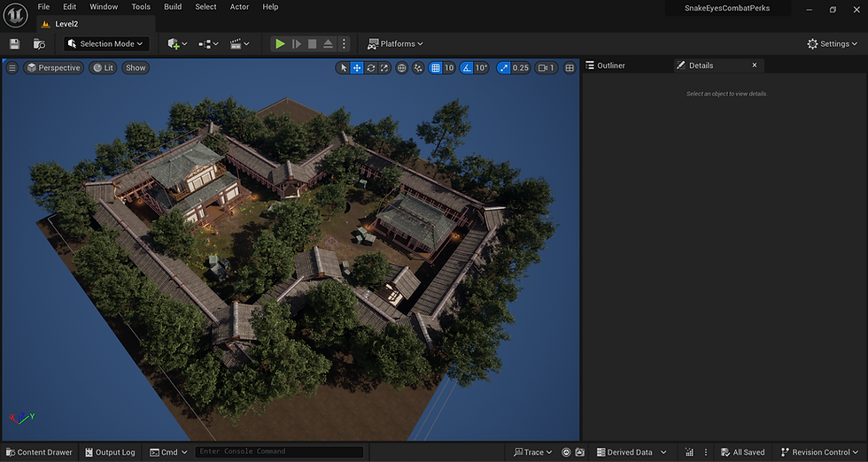Click the trace snapshot camera icon
Image resolution: width=868 pixels, height=462 pixels.
(579, 452)
